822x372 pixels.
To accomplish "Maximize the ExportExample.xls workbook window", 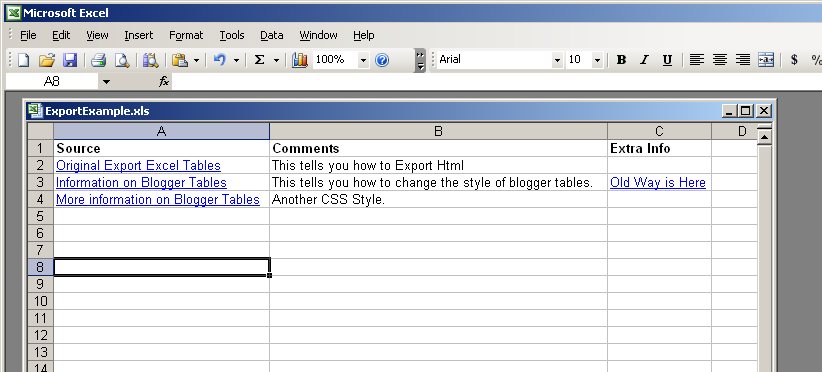I will (745, 111).
